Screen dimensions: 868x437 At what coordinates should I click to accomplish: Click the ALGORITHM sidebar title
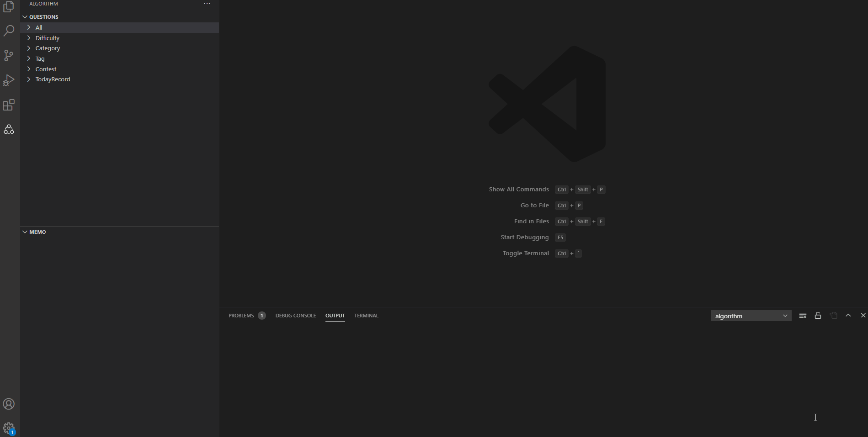click(x=43, y=4)
